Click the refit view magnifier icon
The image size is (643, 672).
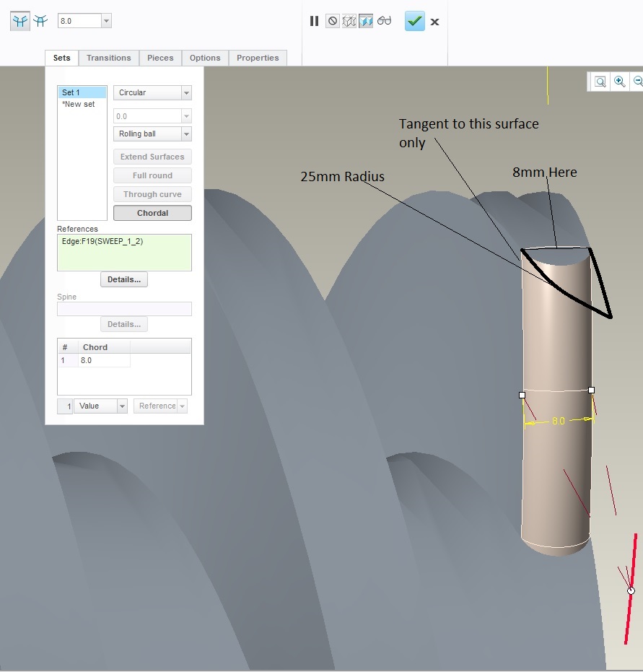point(600,82)
